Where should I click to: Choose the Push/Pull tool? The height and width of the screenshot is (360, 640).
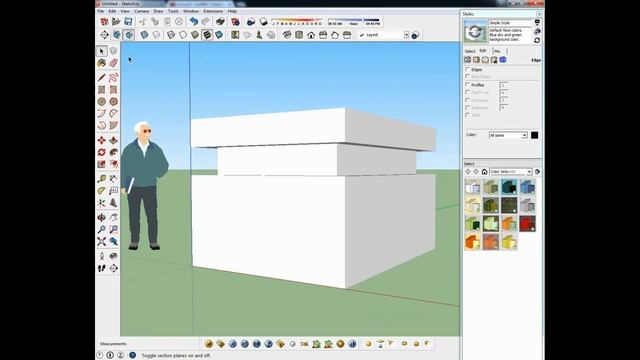[x=113, y=140]
